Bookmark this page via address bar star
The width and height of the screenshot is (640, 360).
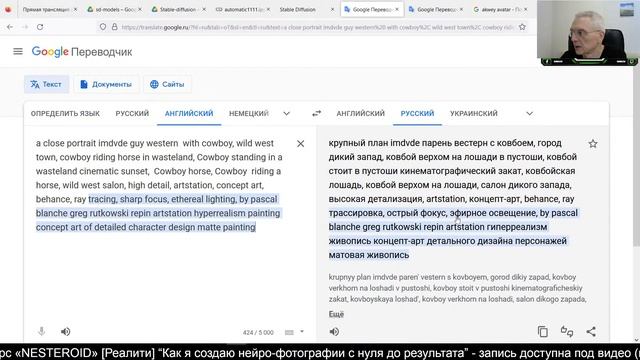tap(522, 27)
